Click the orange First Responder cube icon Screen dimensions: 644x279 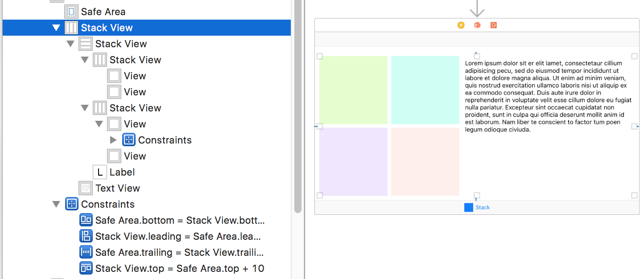click(477, 25)
